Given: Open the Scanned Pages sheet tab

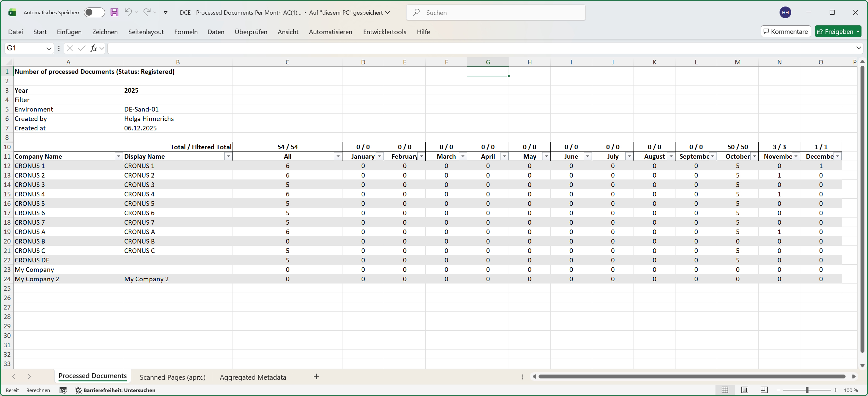Looking at the screenshot, I should tap(173, 377).
